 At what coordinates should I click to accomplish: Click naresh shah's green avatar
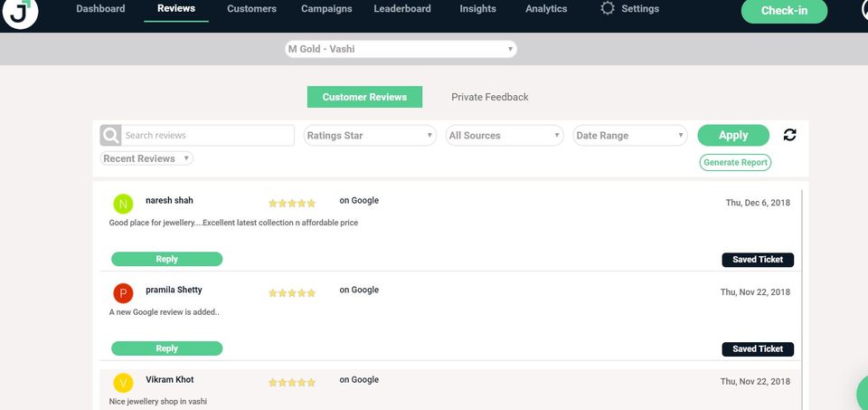click(x=123, y=204)
